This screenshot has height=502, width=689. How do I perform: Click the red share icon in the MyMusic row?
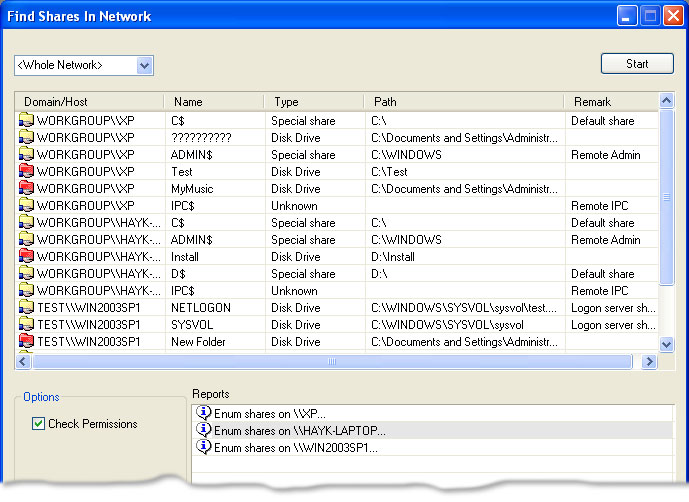[26, 188]
